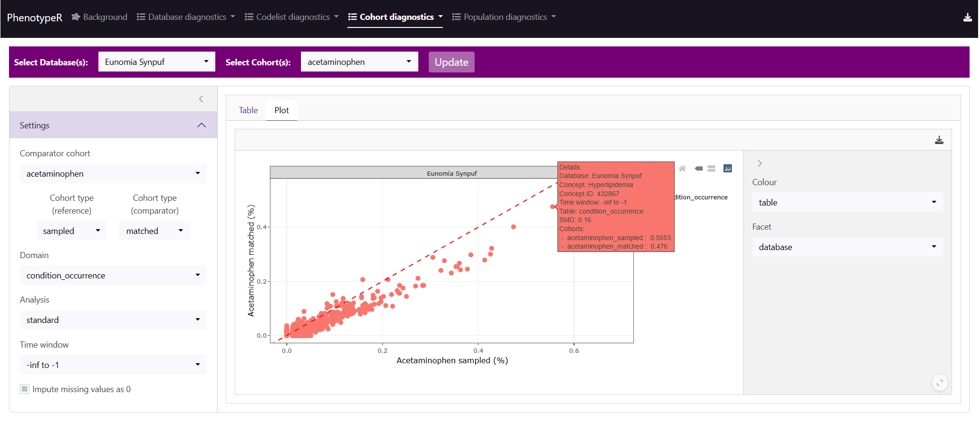Collapse the right Colour and Facet sidebar
Screen dimensions: 980x421
[759, 163]
